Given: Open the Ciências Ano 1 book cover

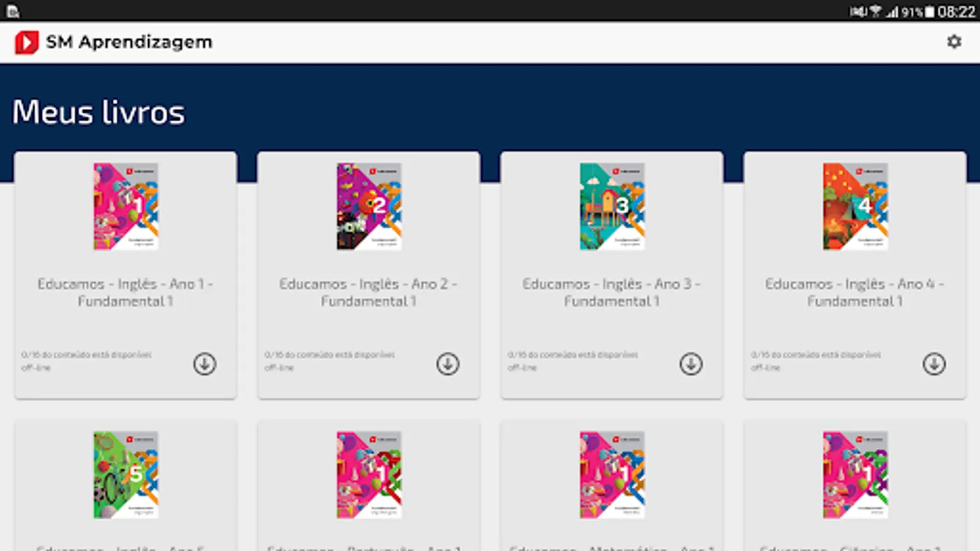Looking at the screenshot, I should click(x=855, y=475).
